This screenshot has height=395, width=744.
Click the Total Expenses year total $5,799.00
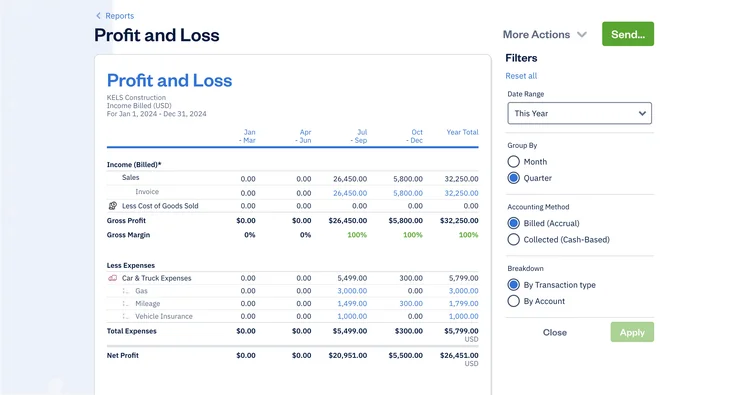[461, 331]
